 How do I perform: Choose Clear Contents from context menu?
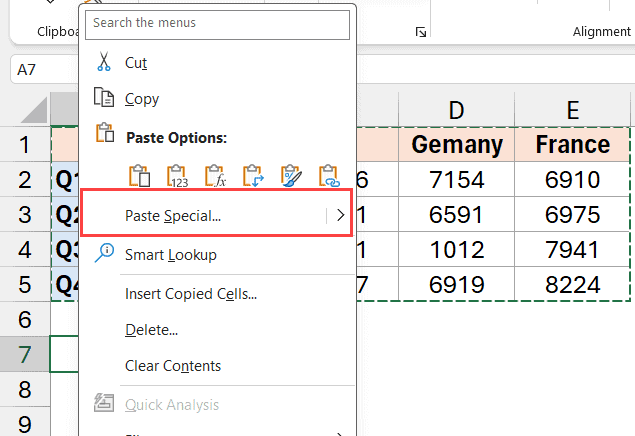173,366
